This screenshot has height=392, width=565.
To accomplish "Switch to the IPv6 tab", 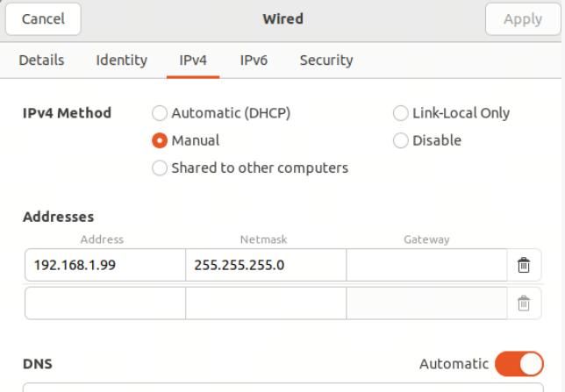I will 254,61.
